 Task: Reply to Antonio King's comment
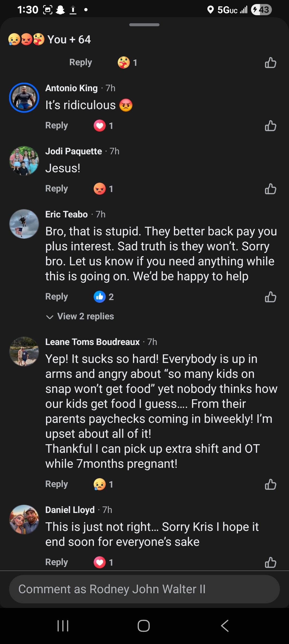click(x=57, y=125)
